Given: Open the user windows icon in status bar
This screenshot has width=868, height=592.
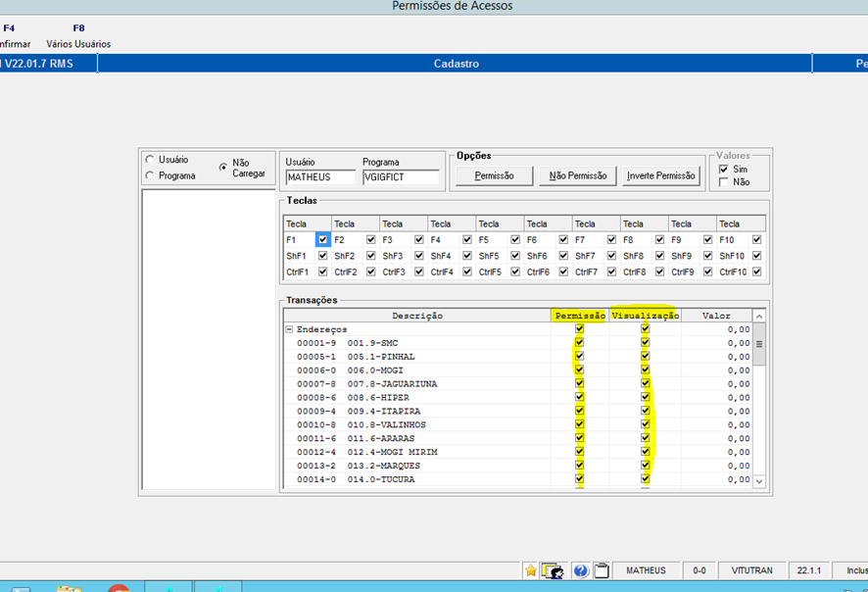Looking at the screenshot, I should [x=553, y=570].
